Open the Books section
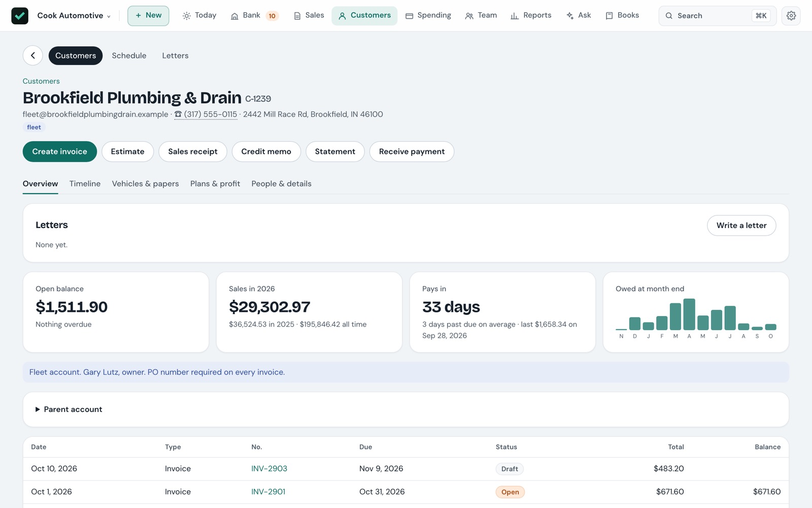Viewport: 812px width, 508px height. [x=622, y=16]
